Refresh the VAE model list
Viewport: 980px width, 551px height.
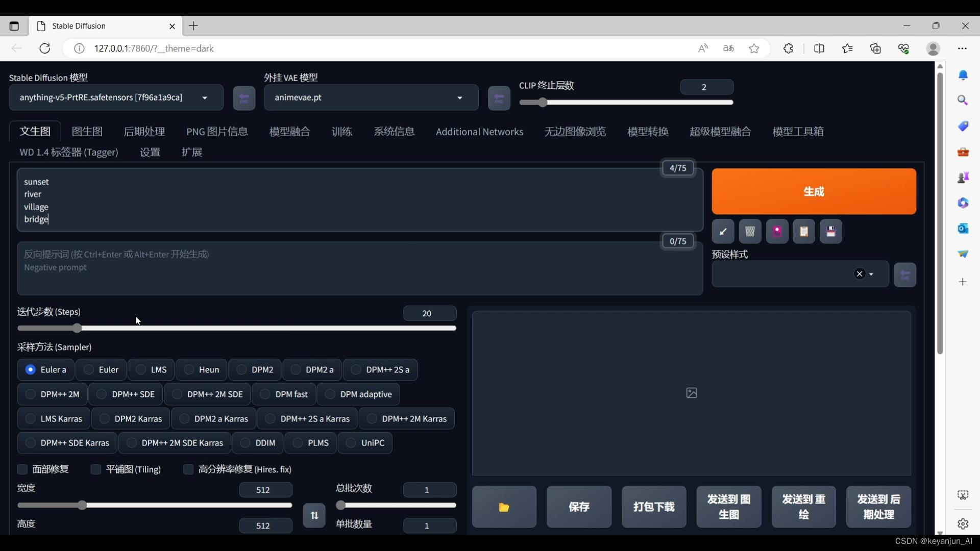499,98
